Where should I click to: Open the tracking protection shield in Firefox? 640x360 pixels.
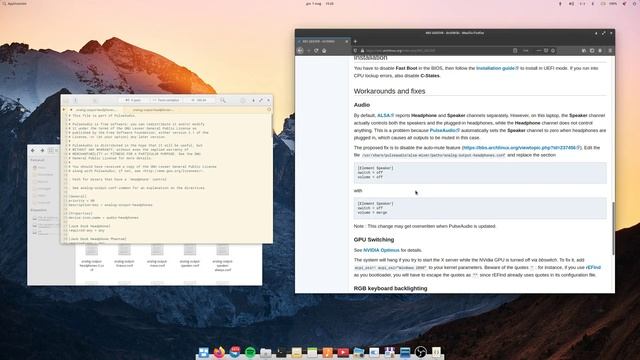[356, 51]
